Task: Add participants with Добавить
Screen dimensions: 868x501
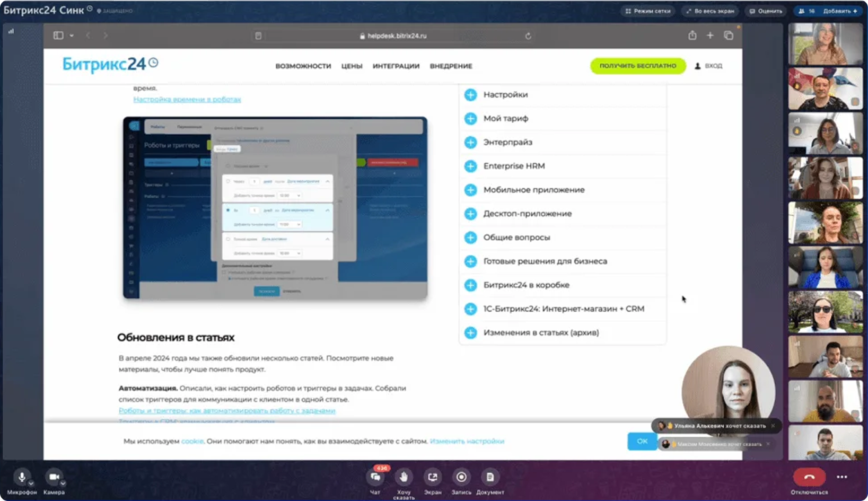Action: (840, 11)
